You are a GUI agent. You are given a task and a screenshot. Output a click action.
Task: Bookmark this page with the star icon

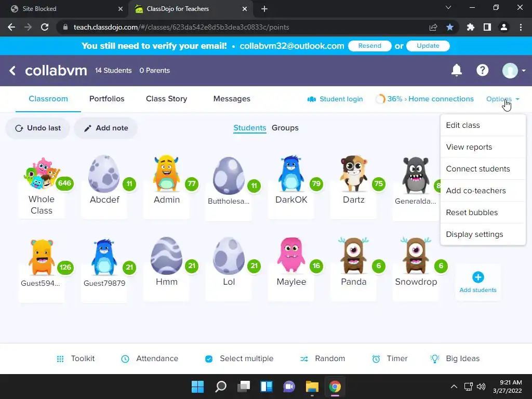pos(450,27)
